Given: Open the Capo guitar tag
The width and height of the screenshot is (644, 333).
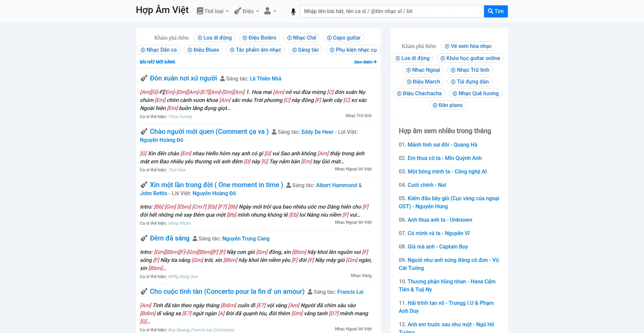Looking at the screenshot, I should [344, 38].
